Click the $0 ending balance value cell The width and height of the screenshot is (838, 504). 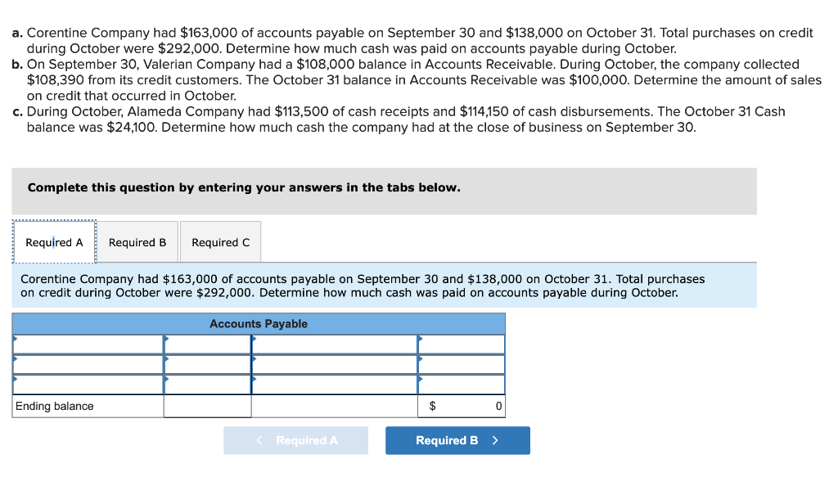tap(461, 406)
